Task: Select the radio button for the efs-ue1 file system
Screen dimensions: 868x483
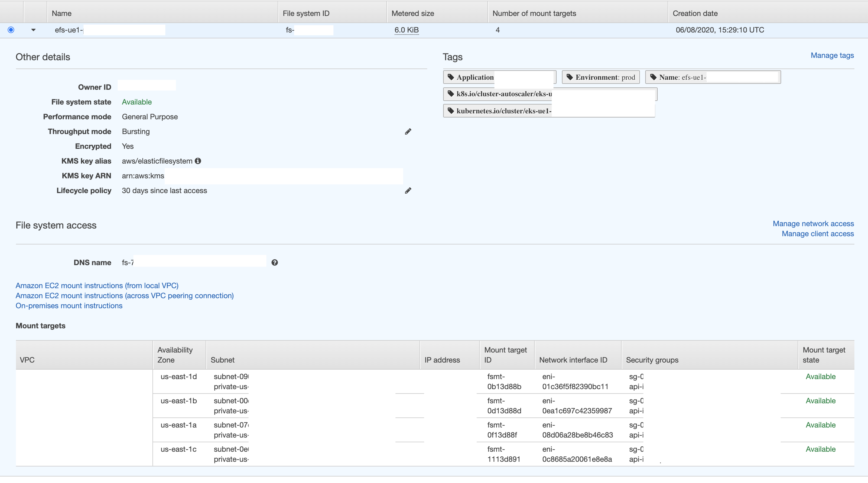Action: (x=11, y=30)
